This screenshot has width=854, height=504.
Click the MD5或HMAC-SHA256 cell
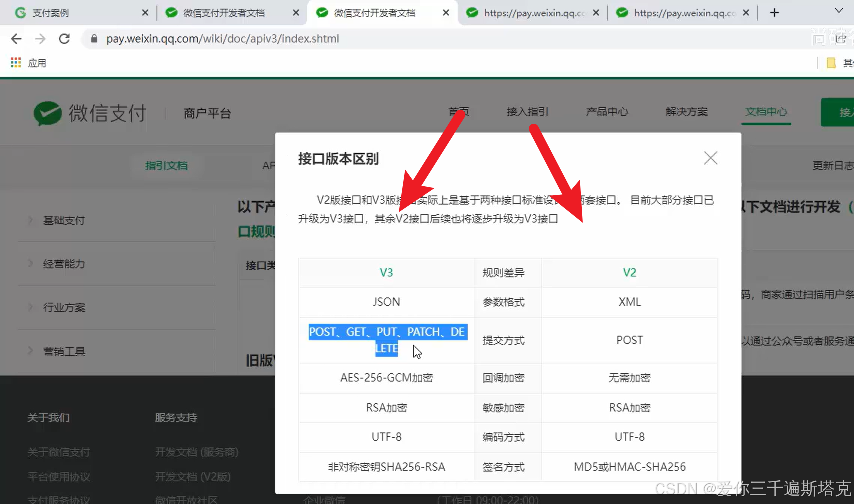point(630,467)
